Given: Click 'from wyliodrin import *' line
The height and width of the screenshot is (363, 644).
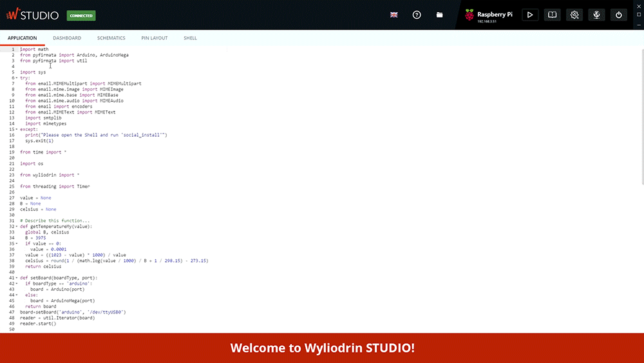Looking at the screenshot, I should point(50,175).
